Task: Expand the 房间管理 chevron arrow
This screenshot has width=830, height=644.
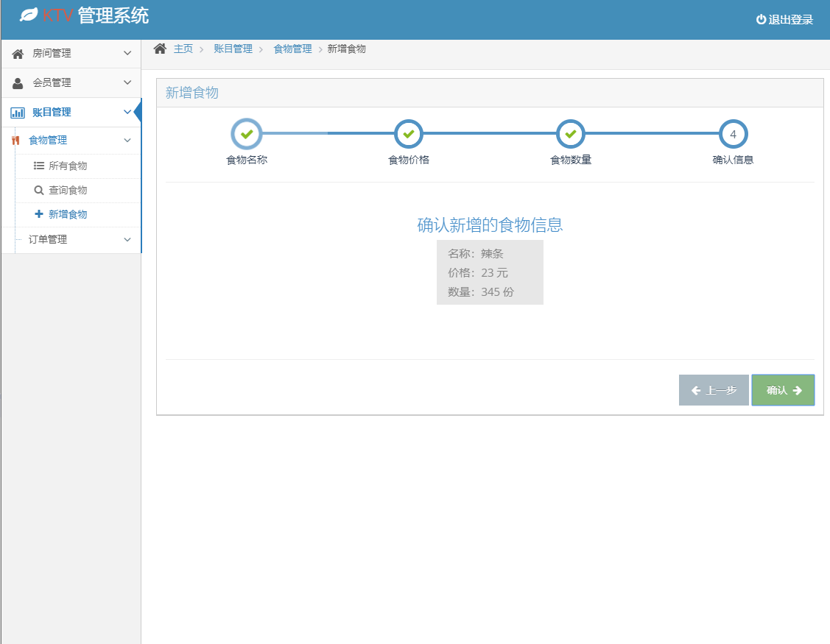Action: point(127,54)
